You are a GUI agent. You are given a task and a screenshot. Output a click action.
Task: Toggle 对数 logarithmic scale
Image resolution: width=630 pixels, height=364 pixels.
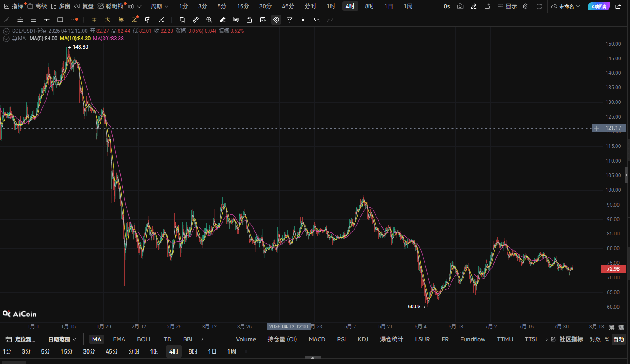pos(595,339)
